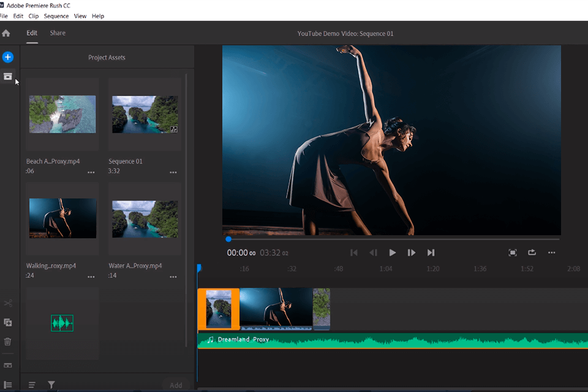Switch to the Share tab
Screen dimensions: 588x392
57,32
